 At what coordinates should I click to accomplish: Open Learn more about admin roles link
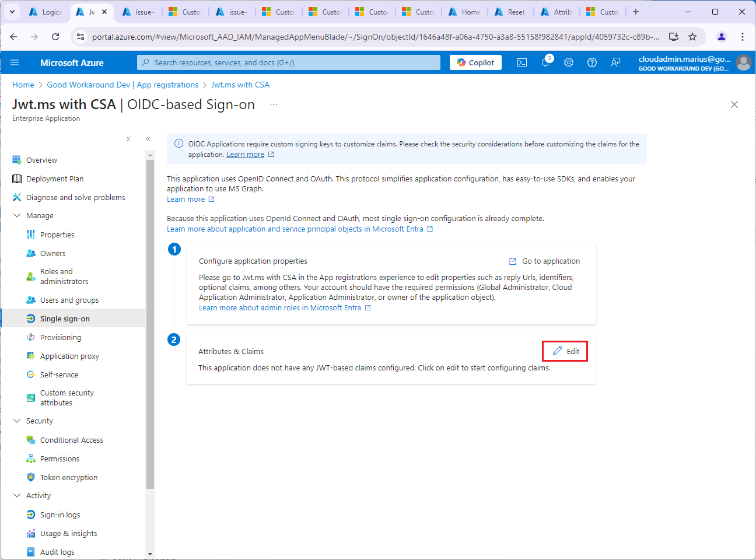pyautogui.click(x=280, y=308)
